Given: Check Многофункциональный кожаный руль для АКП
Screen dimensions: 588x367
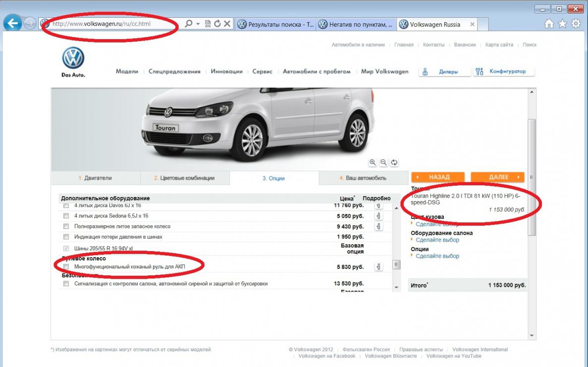Looking at the screenshot, I should click(66, 266).
